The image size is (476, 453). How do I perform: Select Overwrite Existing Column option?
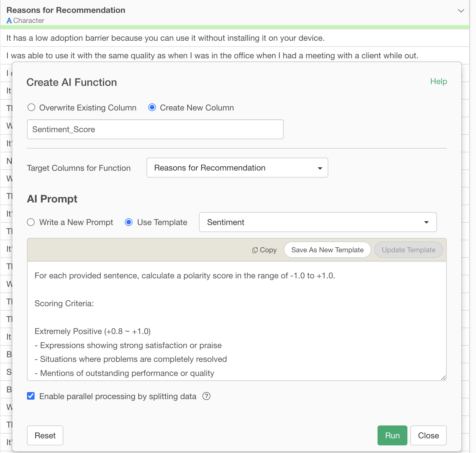coord(31,108)
